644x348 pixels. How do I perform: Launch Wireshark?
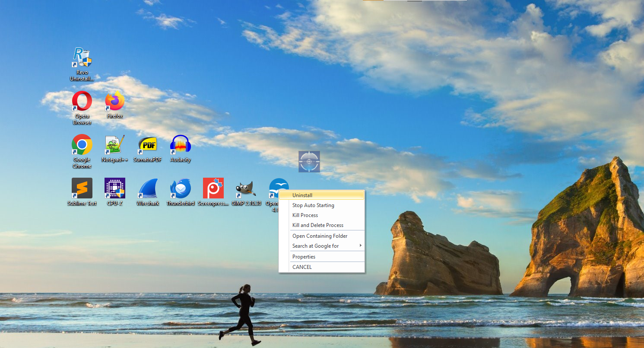point(147,188)
